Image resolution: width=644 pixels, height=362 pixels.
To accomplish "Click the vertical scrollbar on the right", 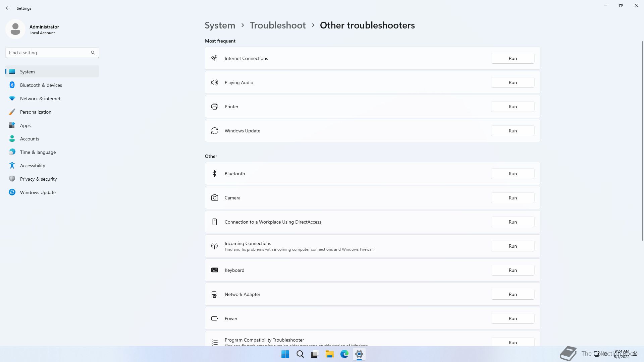I will click(642, 141).
